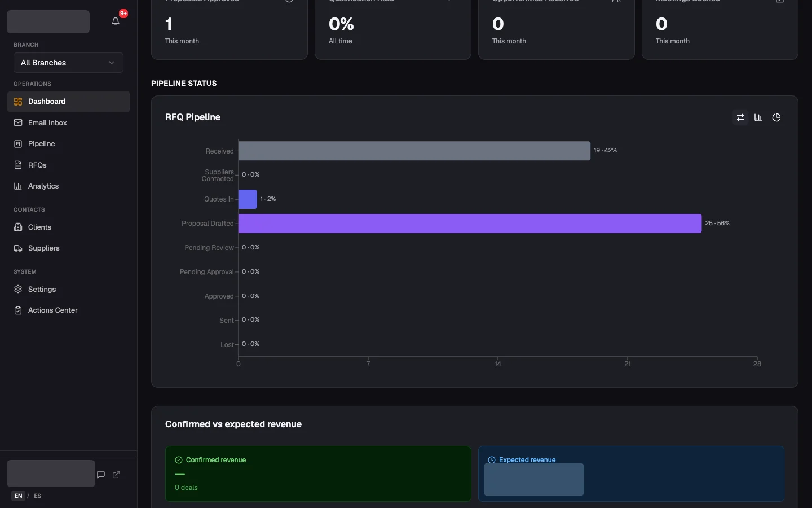812x508 pixels.
Task: Open Settings under System
Action: (x=68, y=289)
